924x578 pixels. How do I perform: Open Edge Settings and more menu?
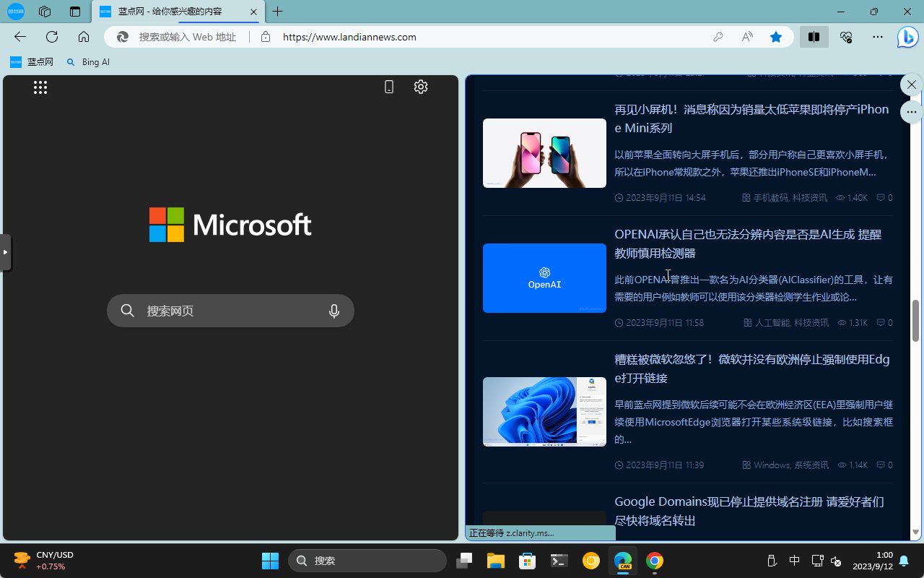878,37
